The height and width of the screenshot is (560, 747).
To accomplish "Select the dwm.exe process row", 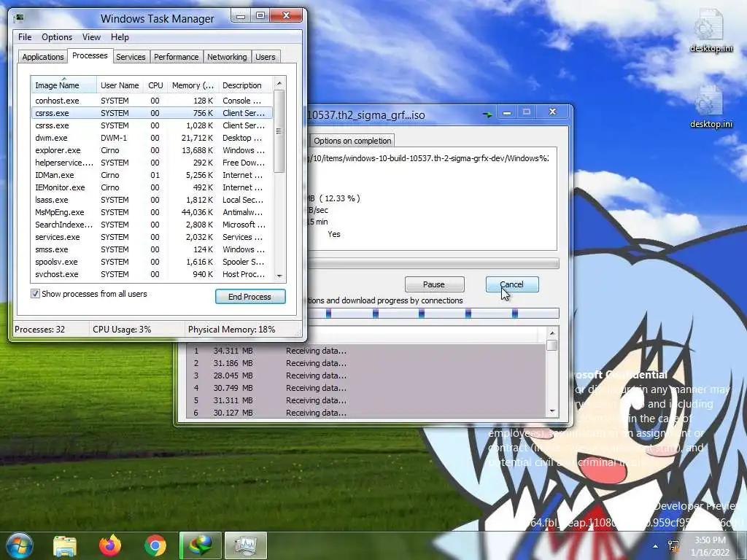I will click(152, 138).
